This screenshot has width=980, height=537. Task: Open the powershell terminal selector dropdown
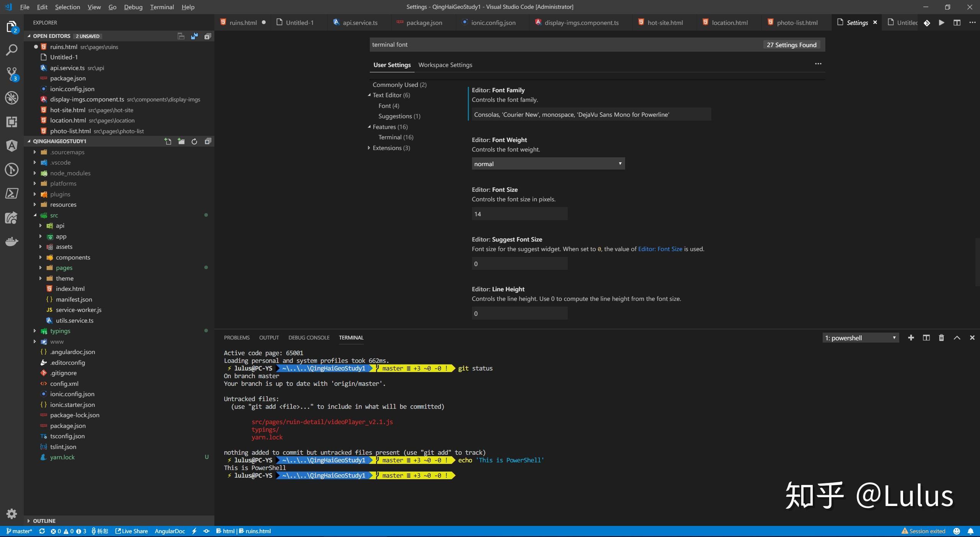(x=861, y=338)
